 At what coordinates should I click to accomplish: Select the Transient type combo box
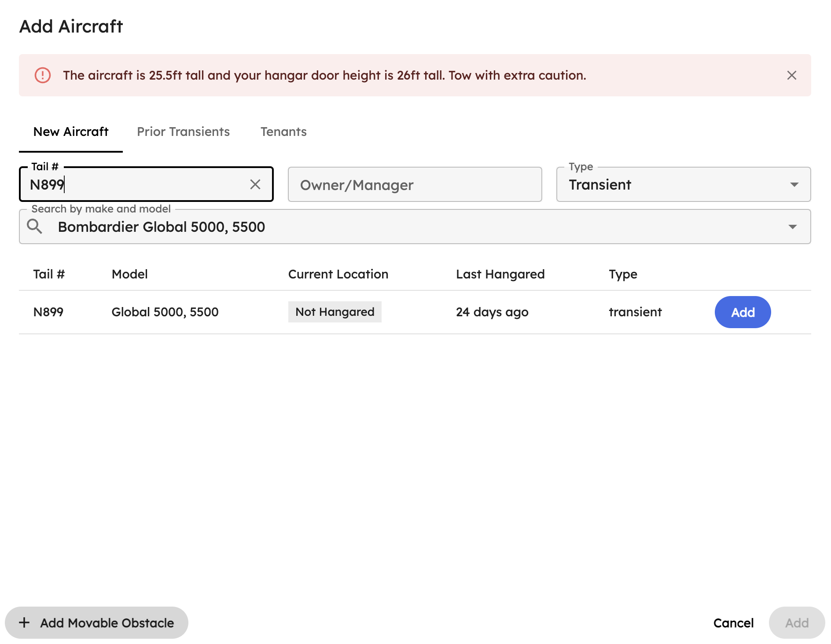684,184
